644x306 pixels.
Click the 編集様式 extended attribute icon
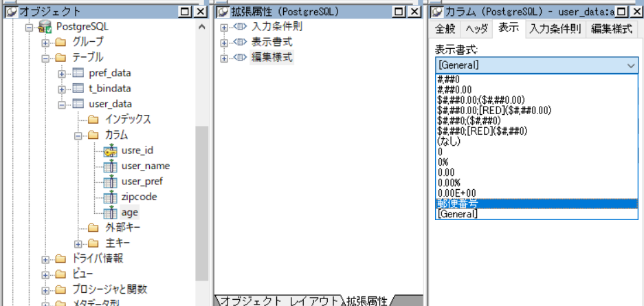point(240,58)
